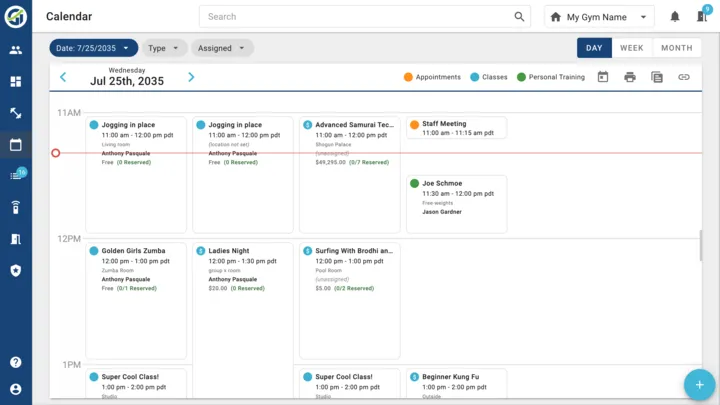Click (0/2 Reserved) on Surfing class
The image size is (720, 405).
coord(354,288)
